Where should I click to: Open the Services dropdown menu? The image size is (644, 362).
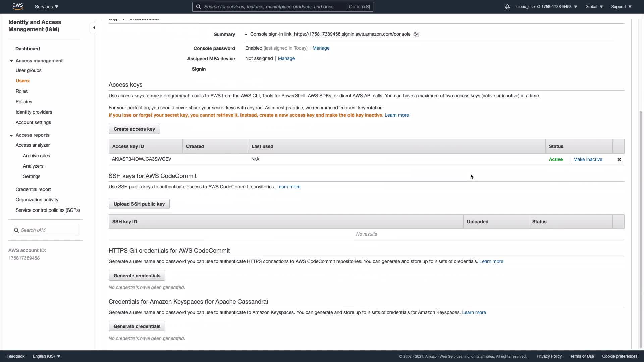point(47,7)
